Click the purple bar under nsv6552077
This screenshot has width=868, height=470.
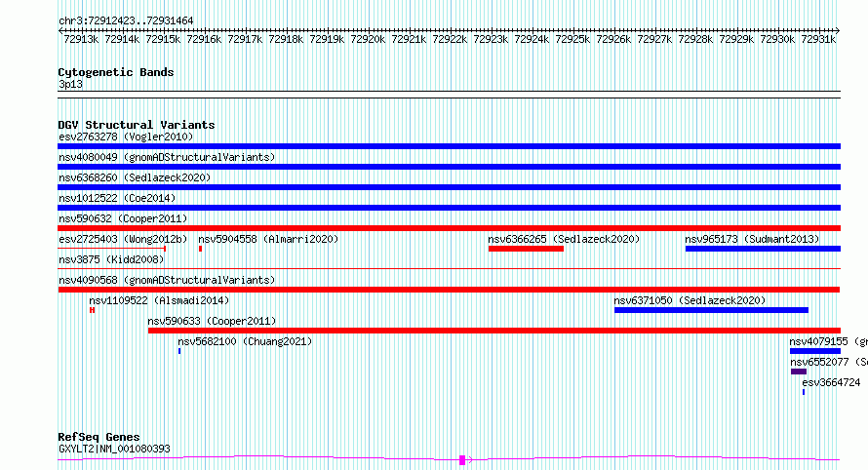[x=799, y=372]
